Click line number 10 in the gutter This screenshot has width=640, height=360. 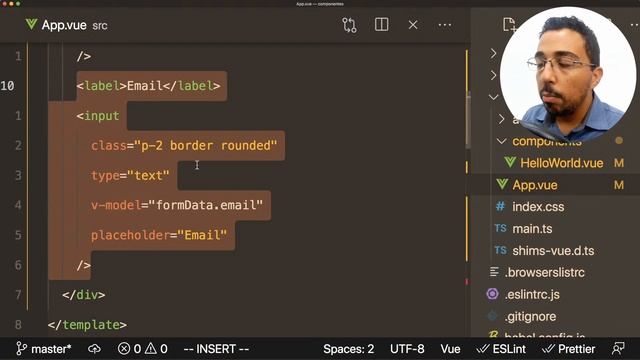coord(8,86)
